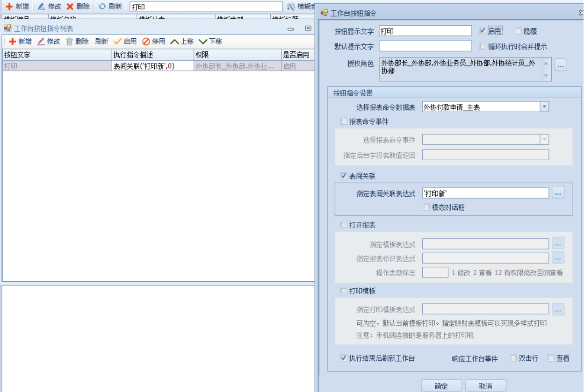Open the 授权角色 ellipsis browse button

point(561,65)
